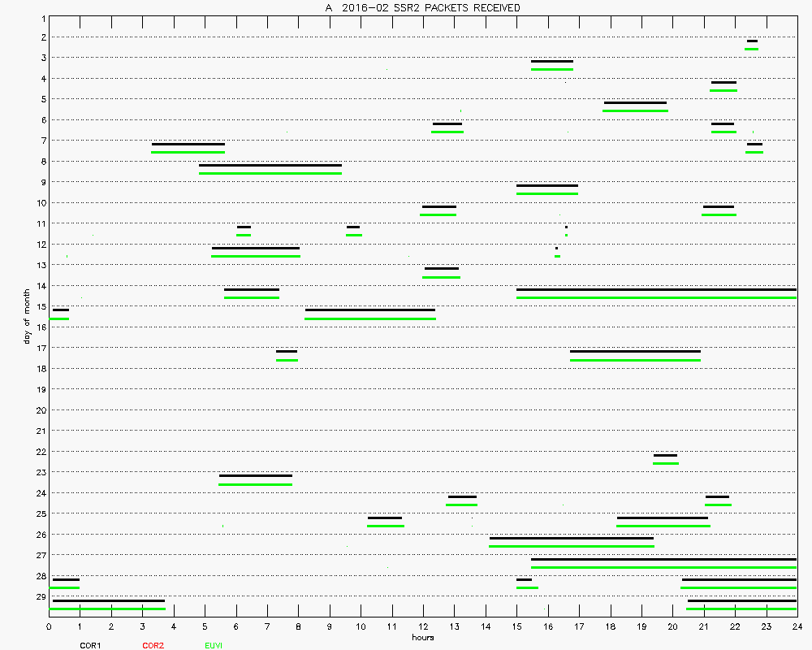Select the green bar on day 5

click(635, 110)
